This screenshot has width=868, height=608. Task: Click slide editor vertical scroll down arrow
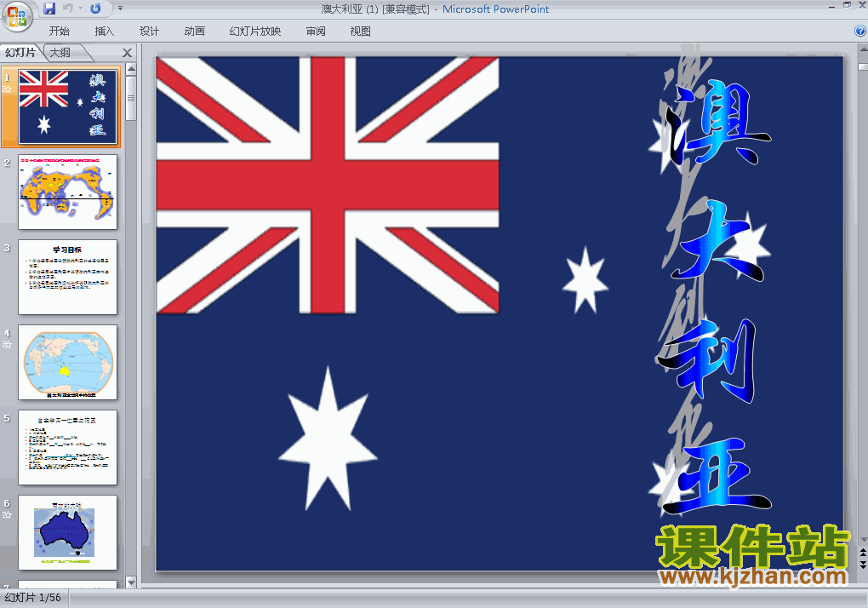(863, 540)
